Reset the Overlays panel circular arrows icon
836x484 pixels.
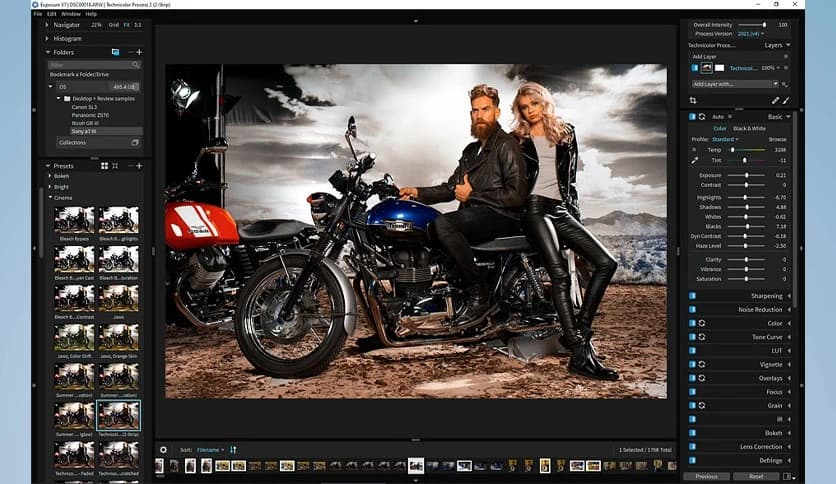702,378
